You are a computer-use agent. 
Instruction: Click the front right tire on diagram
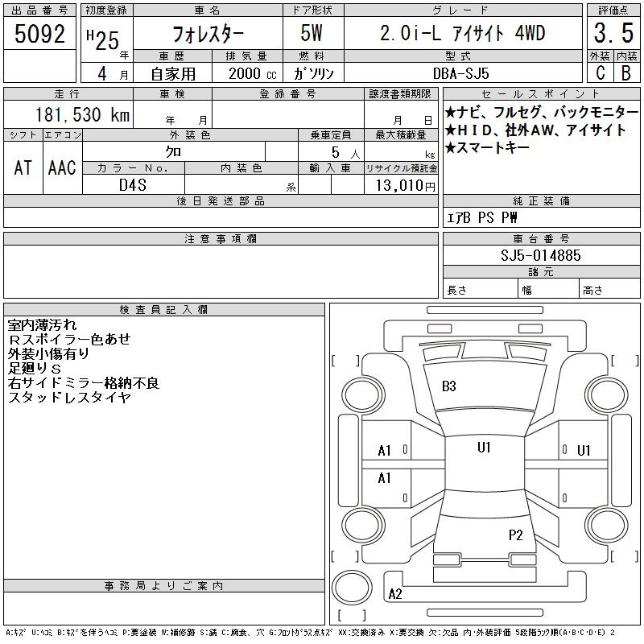click(607, 396)
